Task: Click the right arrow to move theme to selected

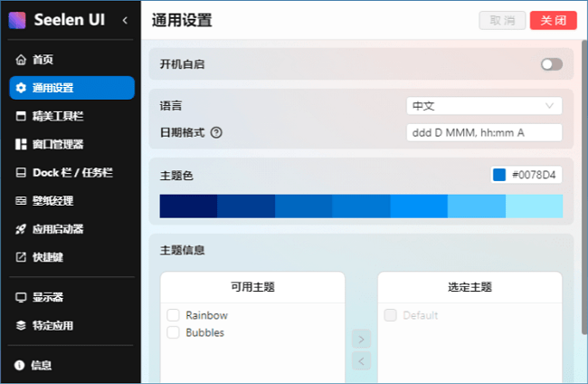Action: point(361,340)
